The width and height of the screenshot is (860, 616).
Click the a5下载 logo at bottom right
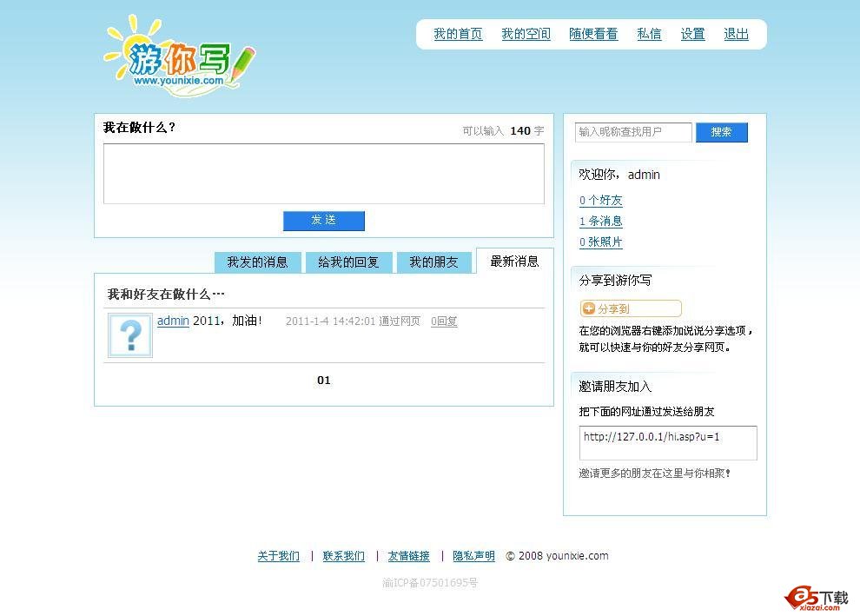pos(815,596)
